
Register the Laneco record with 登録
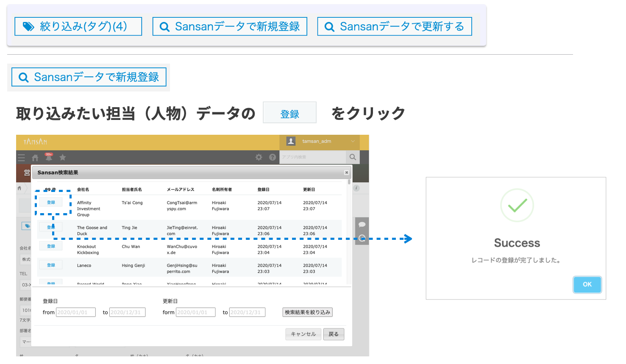point(51,265)
